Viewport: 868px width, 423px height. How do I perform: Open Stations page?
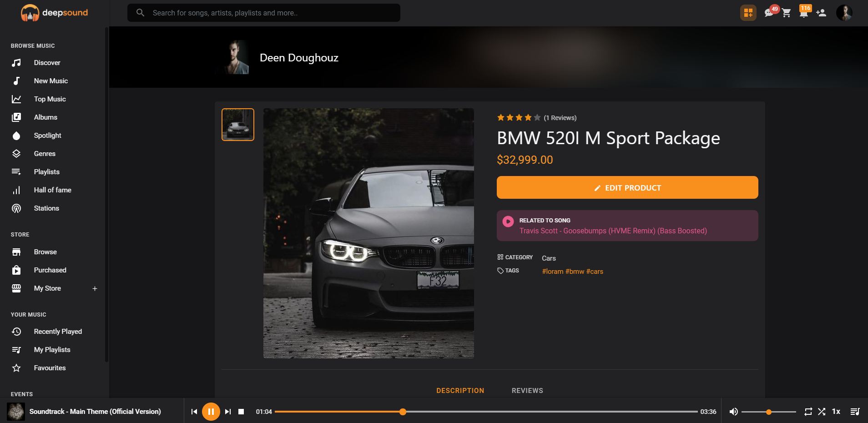coord(46,208)
